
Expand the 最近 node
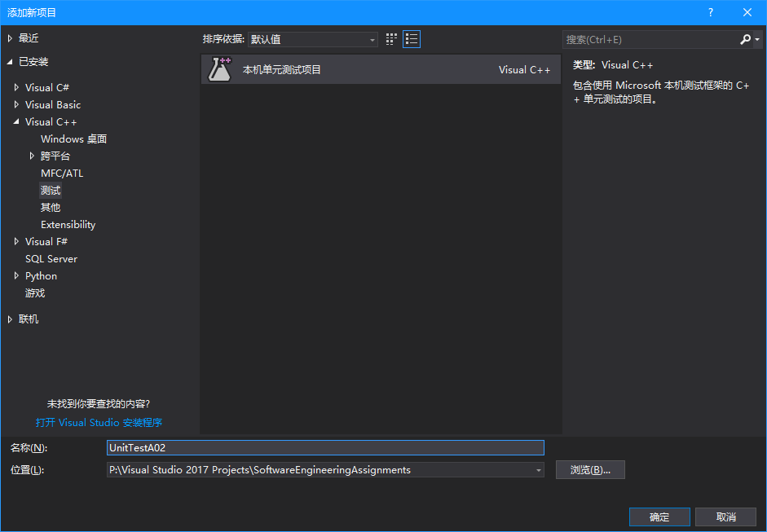click(10, 38)
